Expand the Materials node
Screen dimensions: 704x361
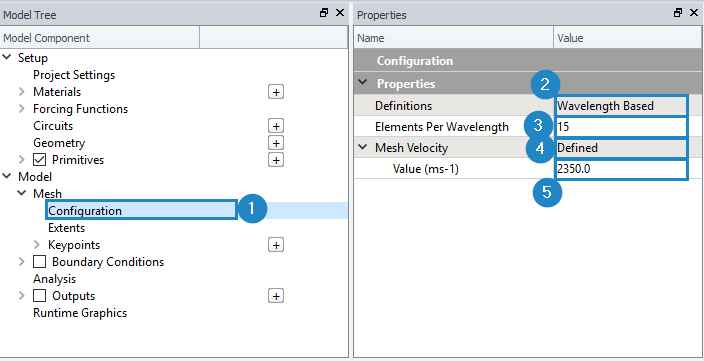pyautogui.click(x=22, y=92)
